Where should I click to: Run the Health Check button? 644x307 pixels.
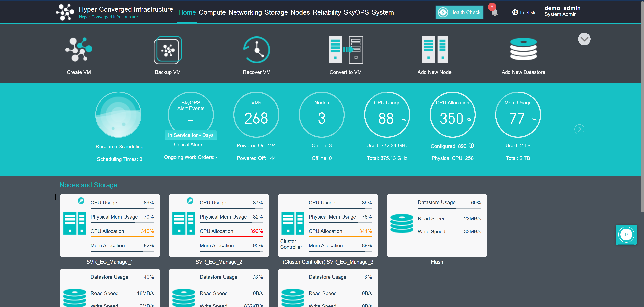click(459, 12)
